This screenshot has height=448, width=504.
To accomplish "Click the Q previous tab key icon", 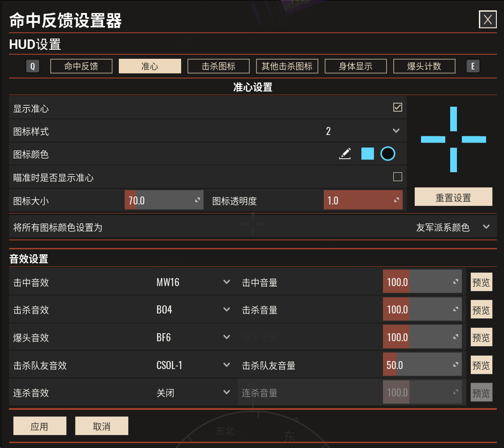I will [x=32, y=66].
